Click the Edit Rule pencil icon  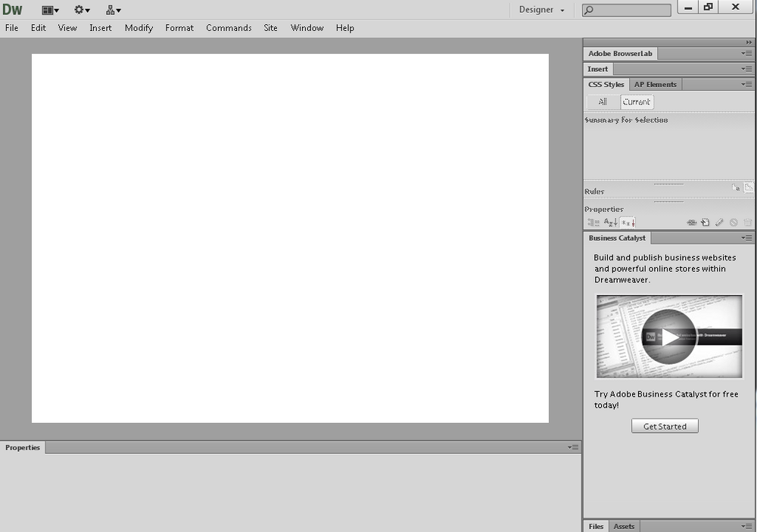pyautogui.click(x=719, y=222)
